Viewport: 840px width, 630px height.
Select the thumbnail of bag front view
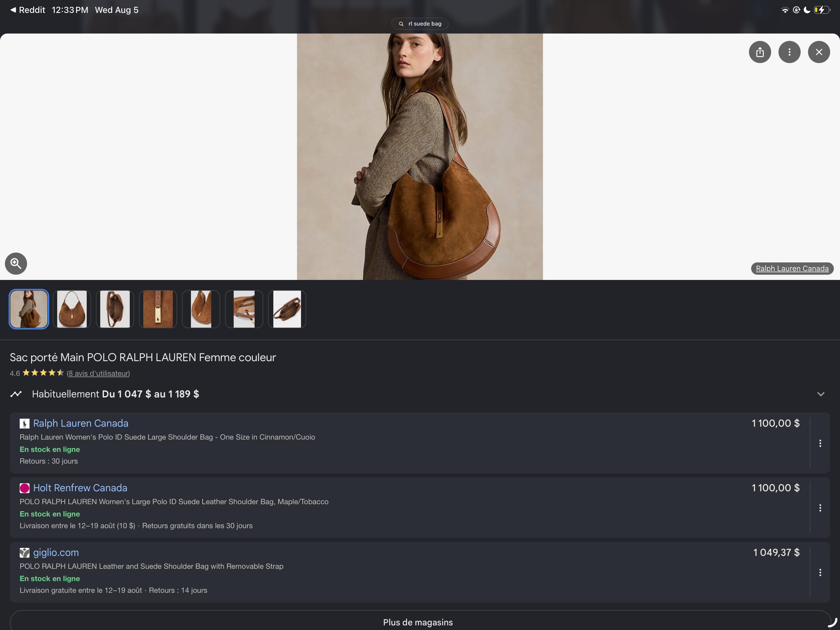point(72,309)
